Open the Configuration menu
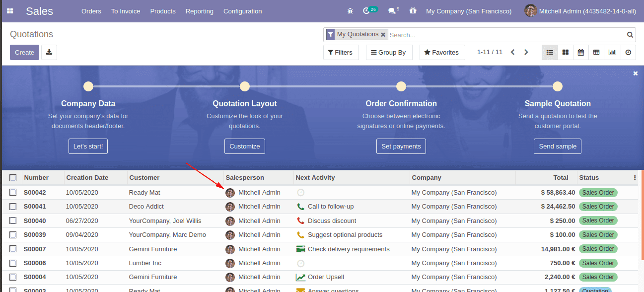 (x=242, y=11)
